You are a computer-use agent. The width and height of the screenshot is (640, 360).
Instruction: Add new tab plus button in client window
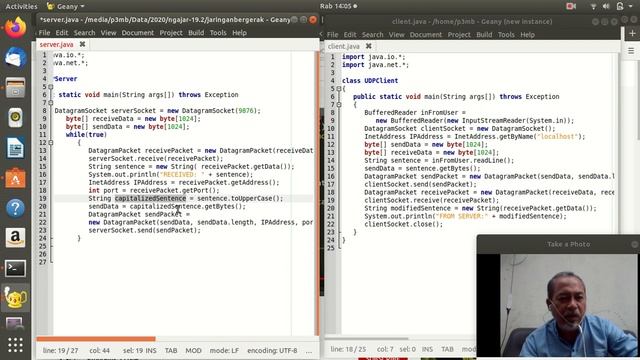tap(632, 33)
